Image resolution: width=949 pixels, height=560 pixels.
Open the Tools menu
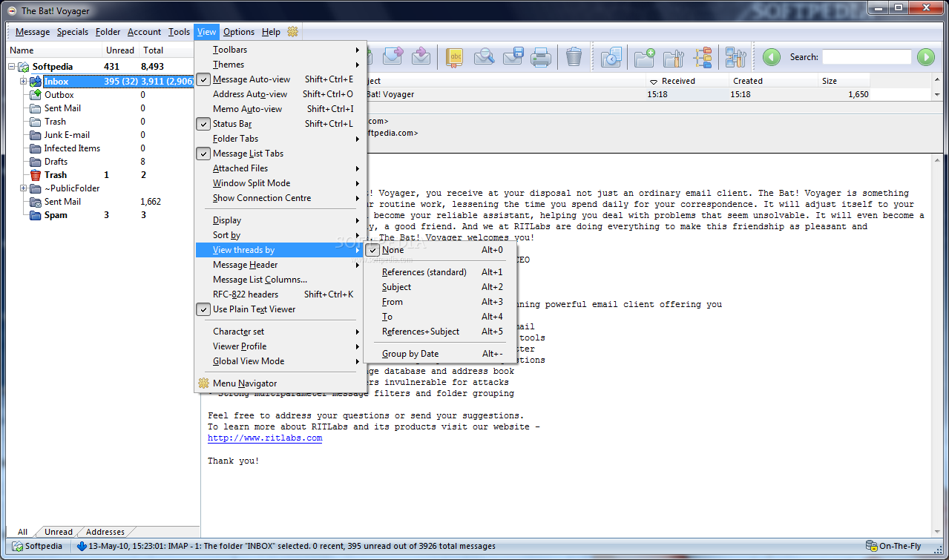click(x=179, y=32)
